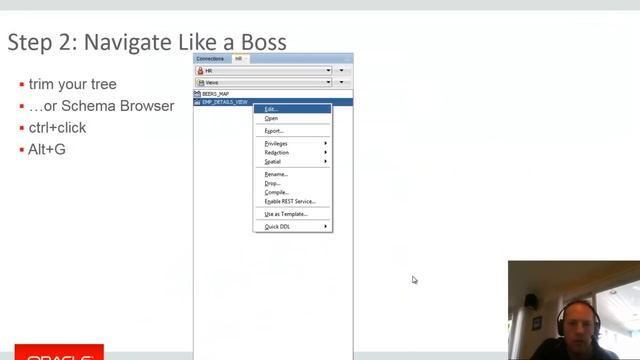This screenshot has width=640, height=360.
Task: Click the arrow button beside Views dropdown
Action: (x=342, y=82)
